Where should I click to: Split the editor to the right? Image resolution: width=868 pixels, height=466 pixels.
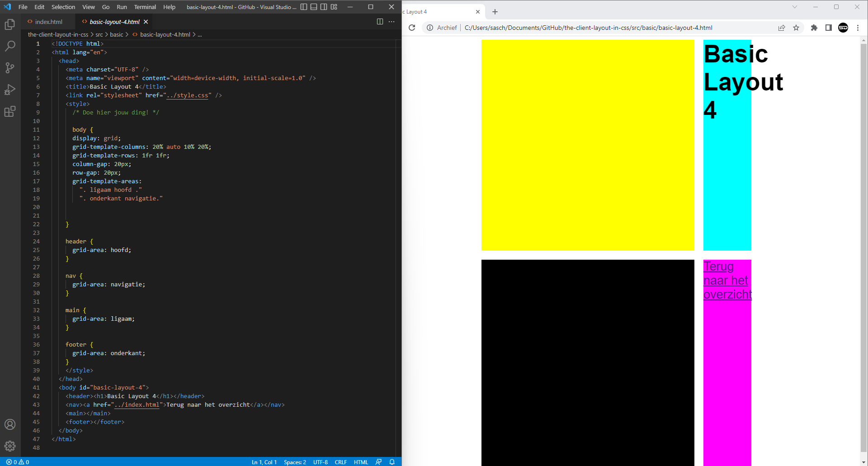(x=380, y=22)
